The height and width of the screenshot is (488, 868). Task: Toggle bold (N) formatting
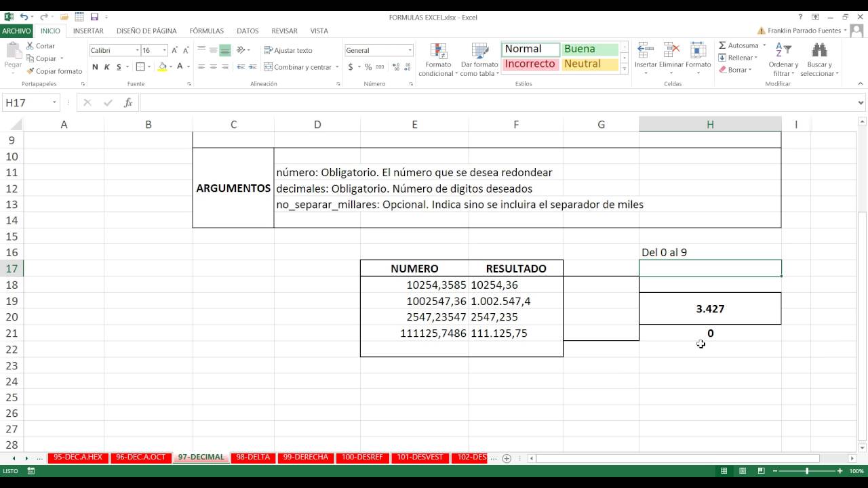(95, 67)
